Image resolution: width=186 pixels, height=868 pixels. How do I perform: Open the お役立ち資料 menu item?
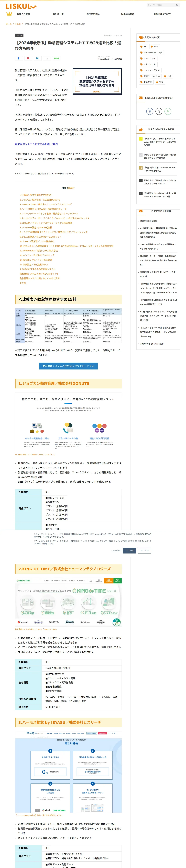tap(93, 14)
